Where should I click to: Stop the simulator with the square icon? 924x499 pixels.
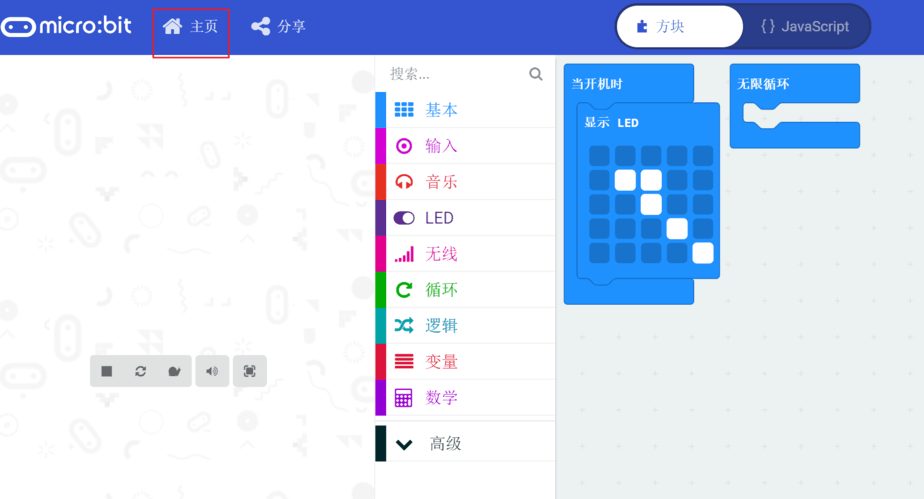(x=107, y=371)
